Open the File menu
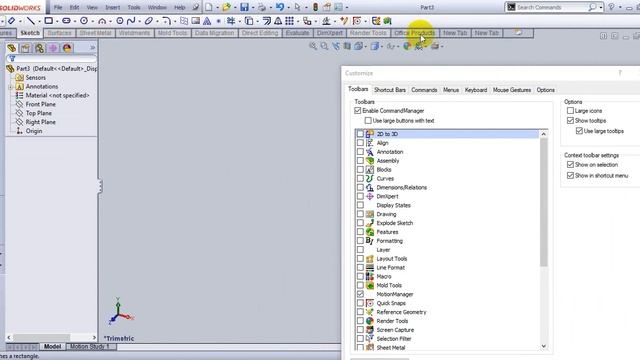Image resolution: width=640 pixels, height=360 pixels. point(58,7)
